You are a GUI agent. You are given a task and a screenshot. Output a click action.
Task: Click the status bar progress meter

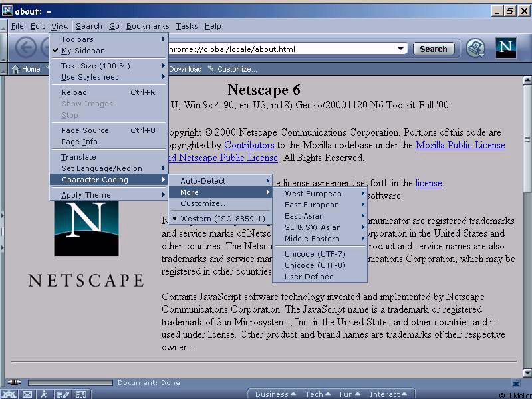tap(70, 383)
